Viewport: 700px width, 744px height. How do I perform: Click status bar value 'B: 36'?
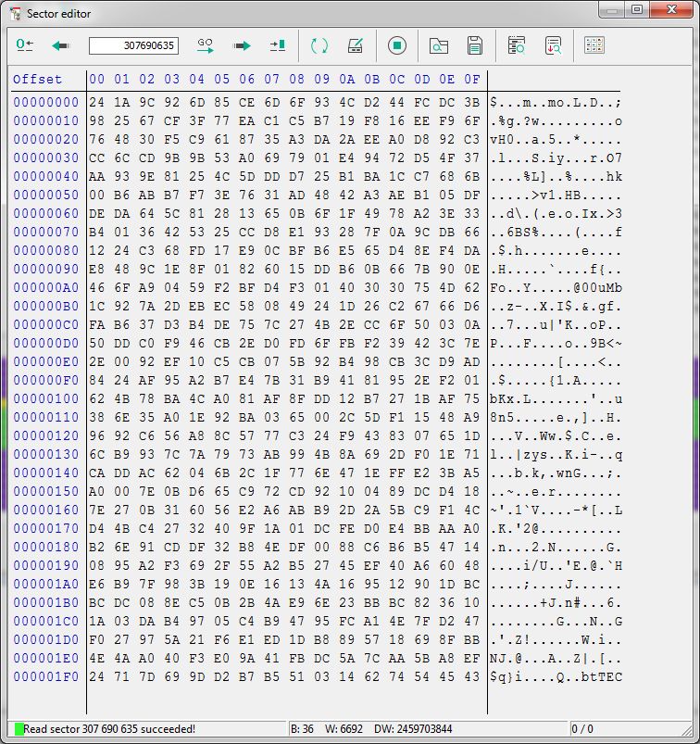(302, 729)
